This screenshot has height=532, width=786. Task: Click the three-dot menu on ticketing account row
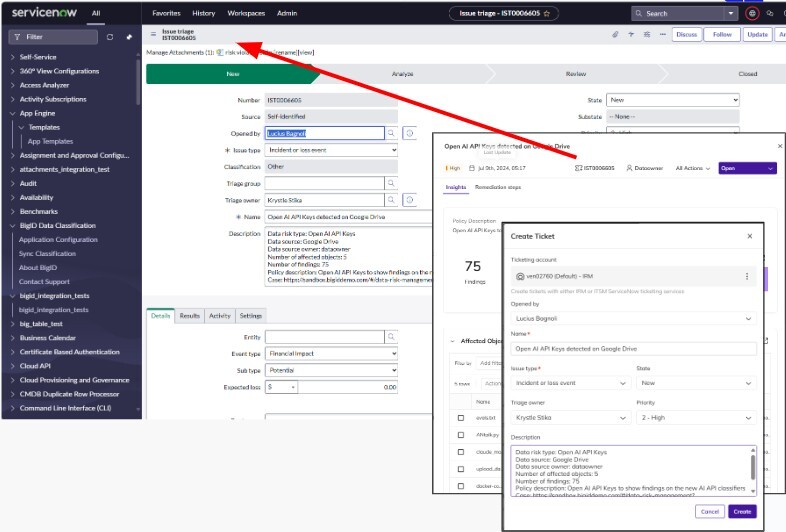pyautogui.click(x=746, y=276)
